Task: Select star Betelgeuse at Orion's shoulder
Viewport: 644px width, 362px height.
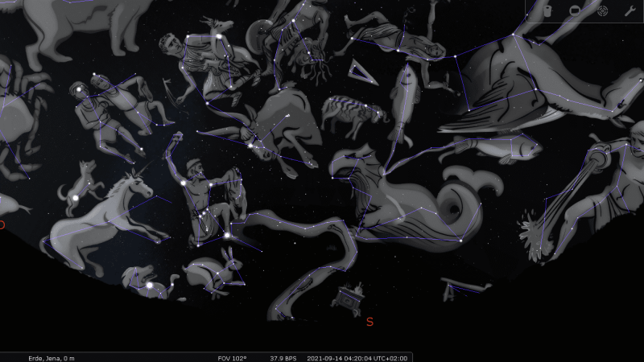Action: 184,183
